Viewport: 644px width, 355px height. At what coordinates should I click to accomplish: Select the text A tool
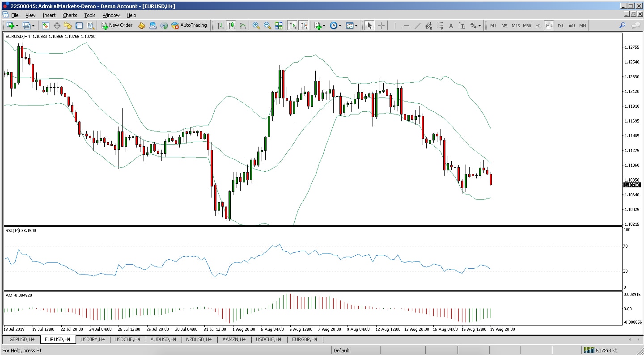pyautogui.click(x=451, y=25)
